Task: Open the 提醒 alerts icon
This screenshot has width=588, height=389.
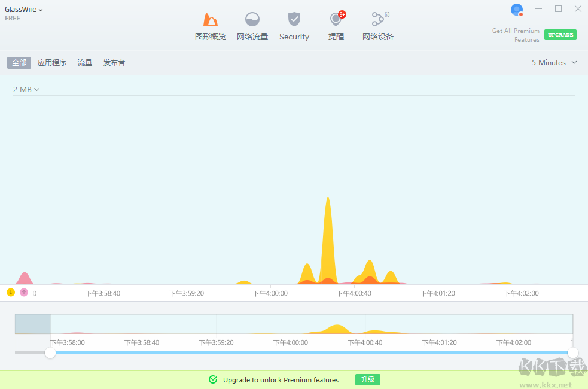Action: pos(336,20)
